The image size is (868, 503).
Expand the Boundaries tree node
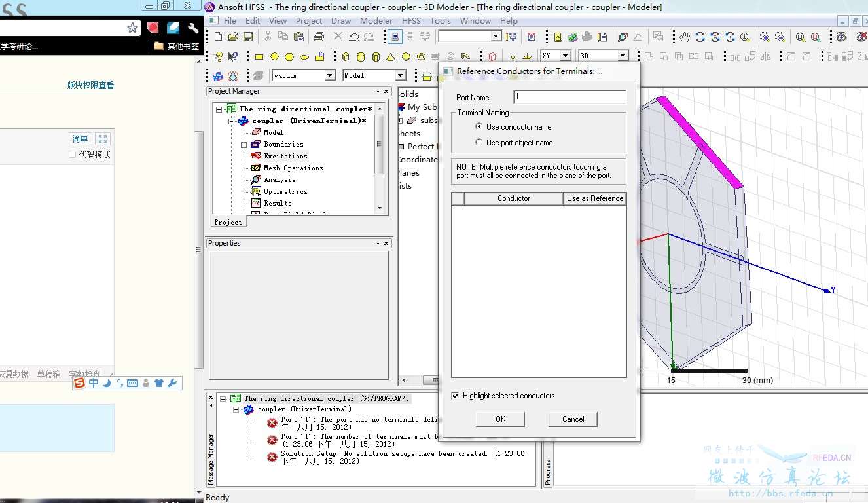[244, 144]
